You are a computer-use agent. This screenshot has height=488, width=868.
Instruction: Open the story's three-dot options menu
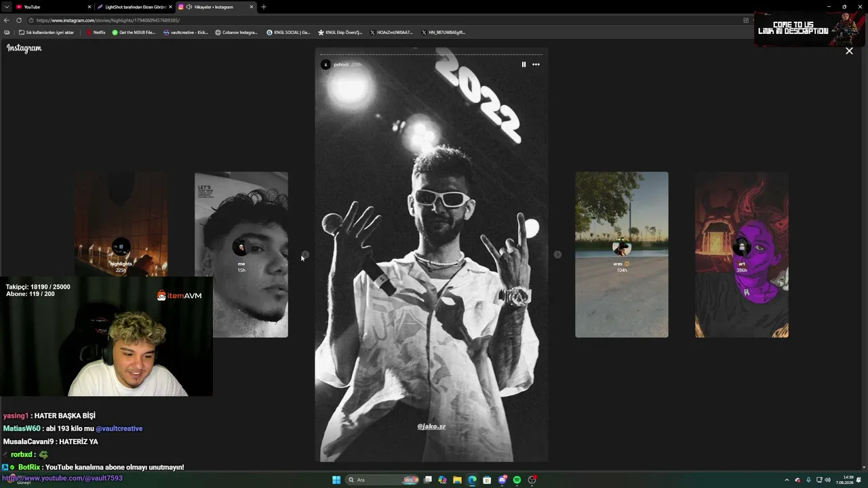pyautogui.click(x=536, y=64)
